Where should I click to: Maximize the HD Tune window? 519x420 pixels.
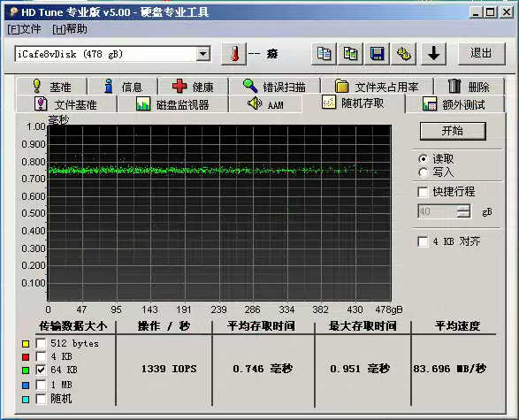pos(490,12)
